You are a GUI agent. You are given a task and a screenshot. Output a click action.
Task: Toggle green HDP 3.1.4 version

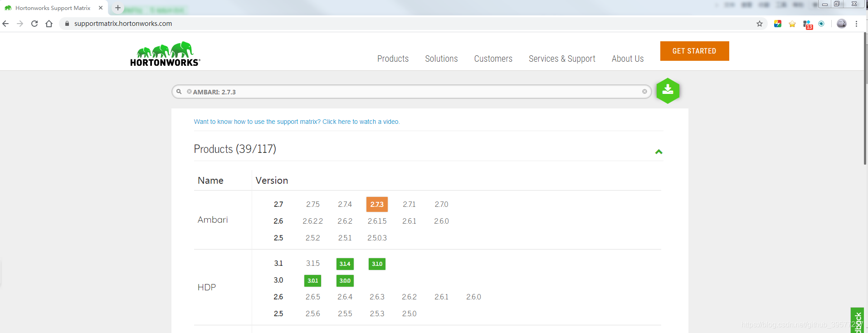(x=345, y=264)
